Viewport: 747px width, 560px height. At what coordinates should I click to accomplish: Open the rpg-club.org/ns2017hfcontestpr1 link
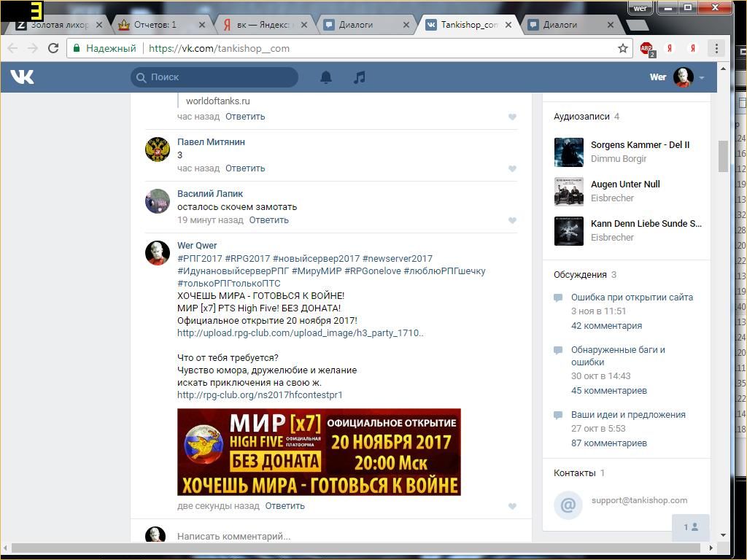coord(260,395)
